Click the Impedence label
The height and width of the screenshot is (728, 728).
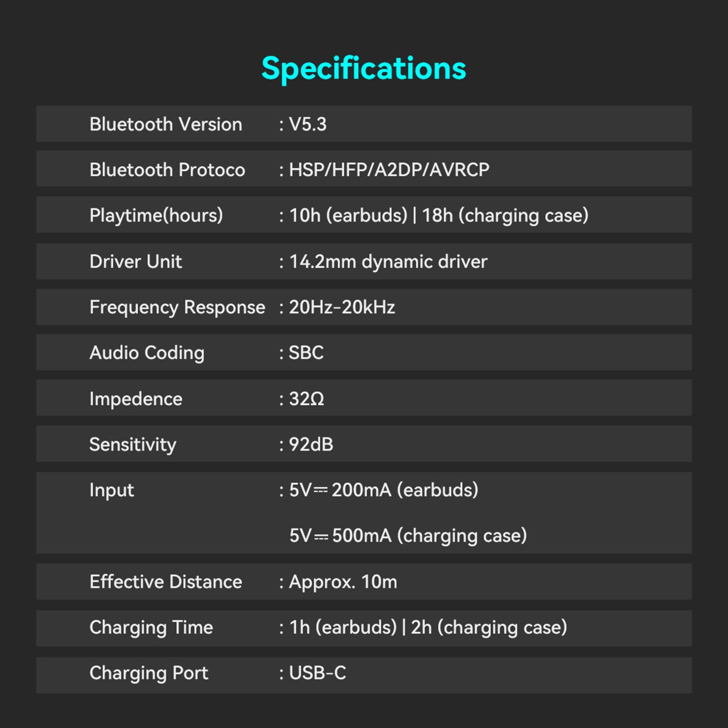(x=136, y=399)
